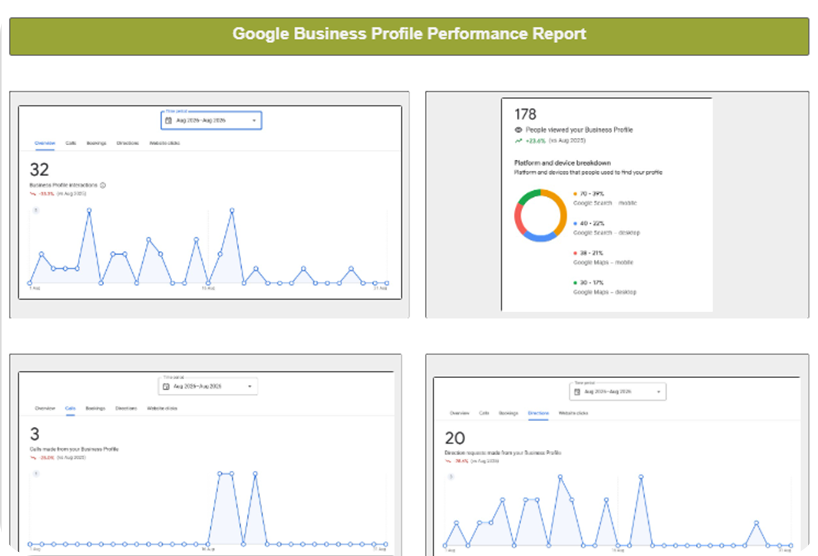Click the info icon beside Business Profile interactions
The image size is (818, 556).
click(x=103, y=185)
